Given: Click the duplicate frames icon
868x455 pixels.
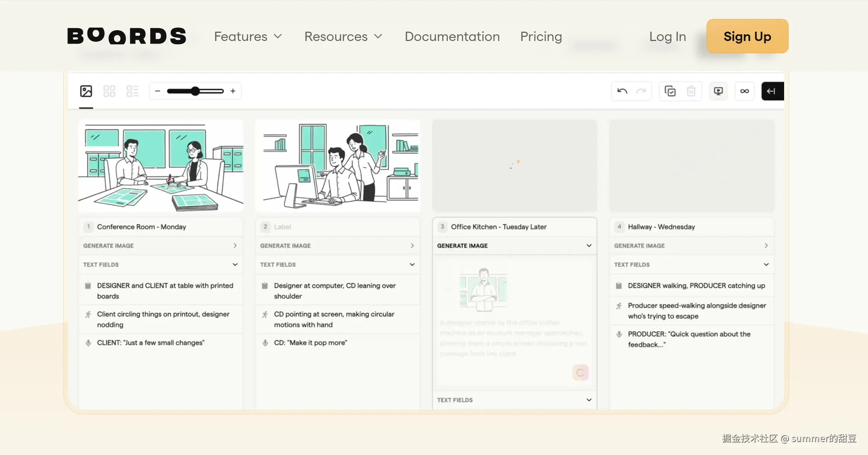Looking at the screenshot, I should (x=670, y=91).
